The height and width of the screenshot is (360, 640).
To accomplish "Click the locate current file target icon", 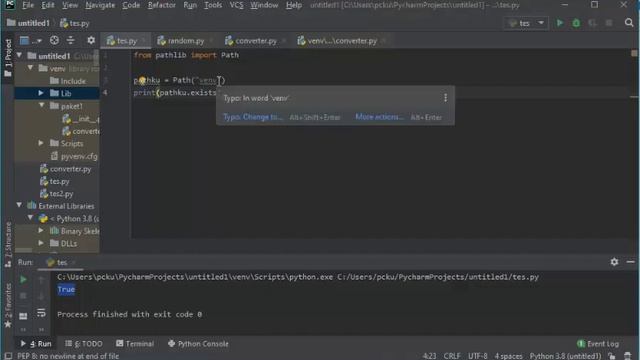I will [x=54, y=40].
